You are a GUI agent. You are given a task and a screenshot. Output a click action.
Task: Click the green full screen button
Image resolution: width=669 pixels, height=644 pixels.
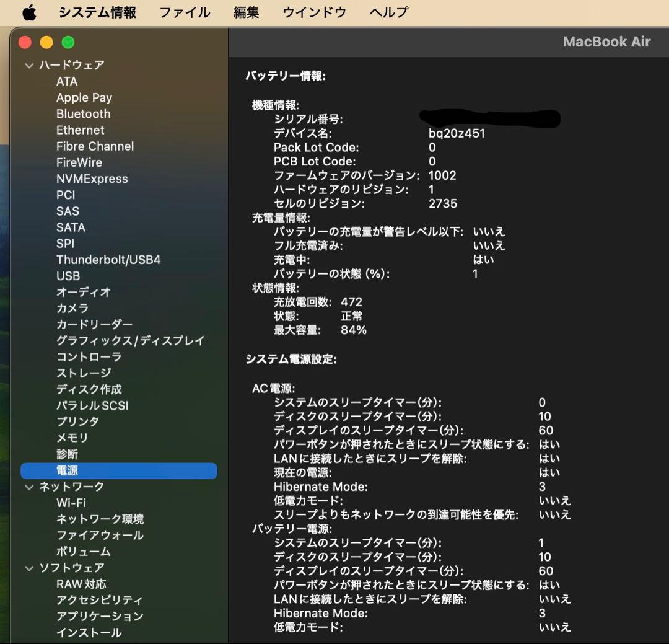68,42
